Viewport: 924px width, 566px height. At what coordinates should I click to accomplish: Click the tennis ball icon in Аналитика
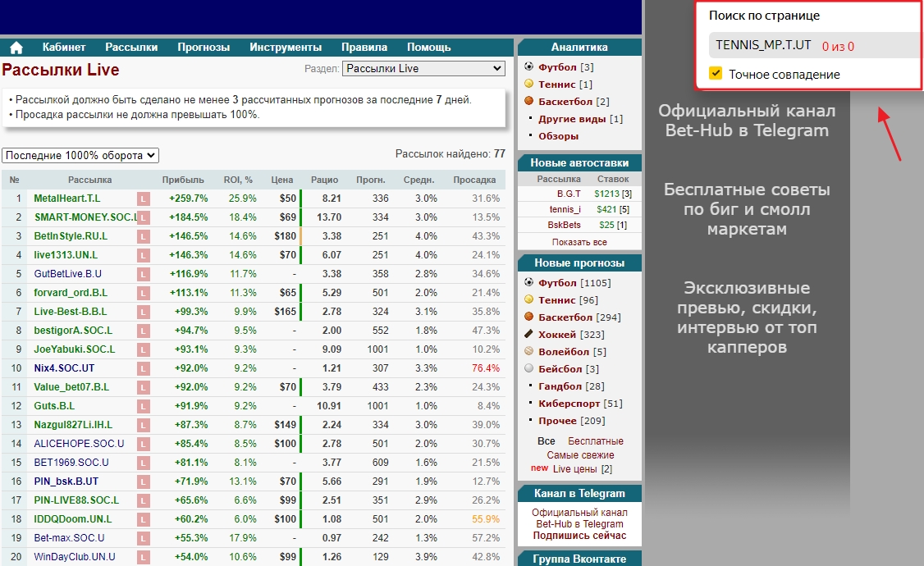(528, 84)
